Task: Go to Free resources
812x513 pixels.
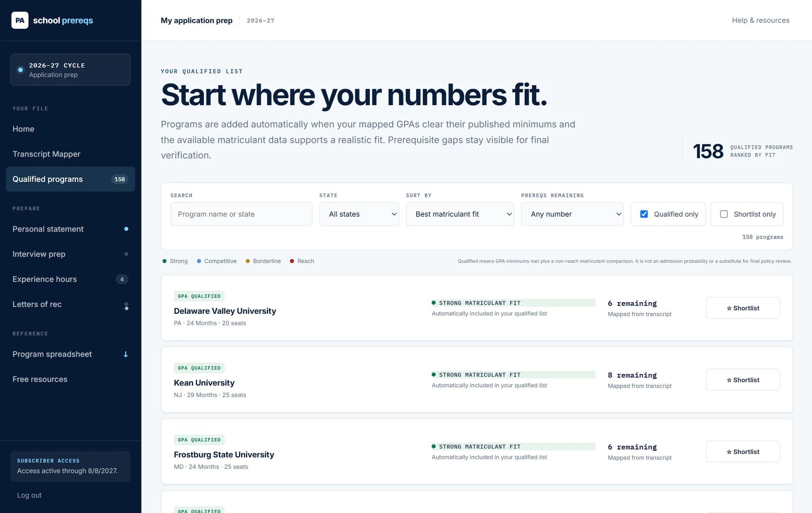Action: 70,379
